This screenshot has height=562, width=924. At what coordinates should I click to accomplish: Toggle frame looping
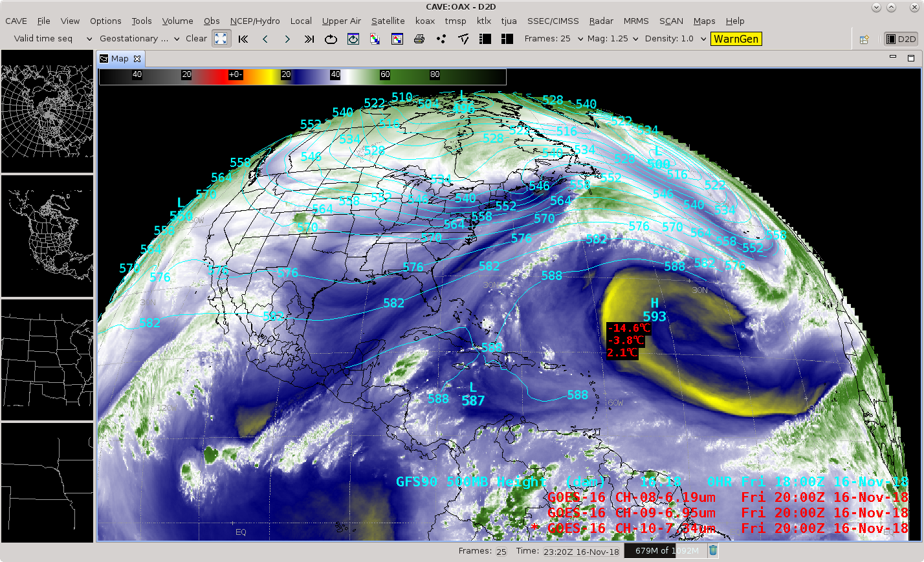tap(331, 39)
